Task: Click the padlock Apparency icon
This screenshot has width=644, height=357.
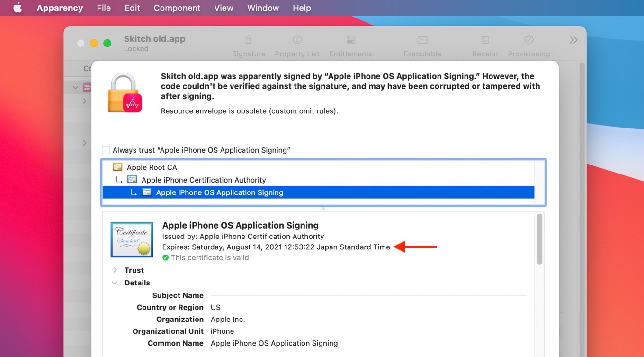Action: pos(125,93)
